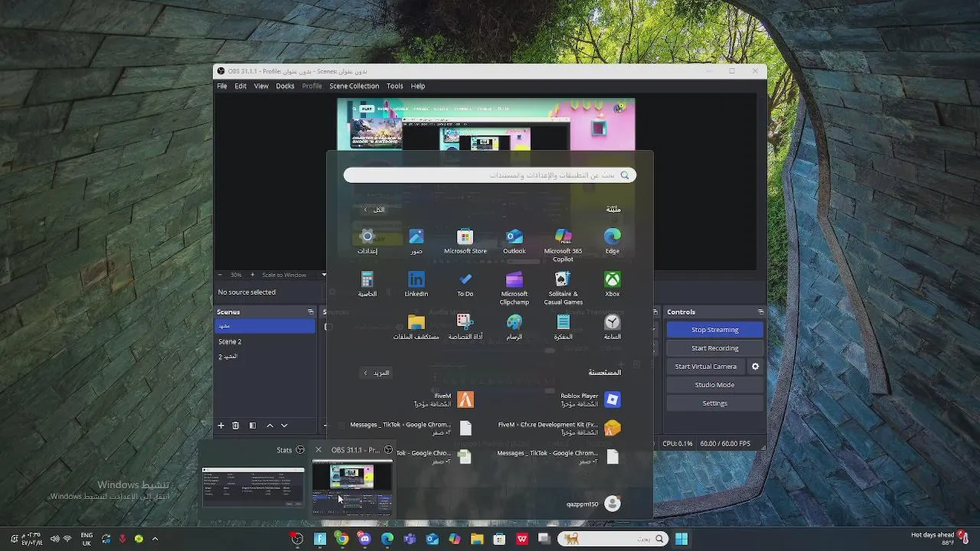The width and height of the screenshot is (980, 551).
Task: Open Discord from the taskbar
Action: (x=364, y=539)
